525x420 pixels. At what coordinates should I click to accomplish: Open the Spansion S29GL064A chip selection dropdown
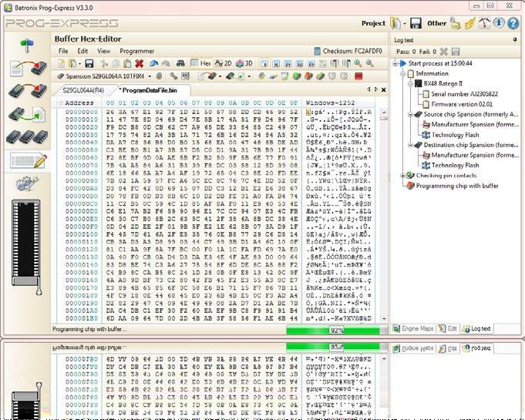pos(150,76)
